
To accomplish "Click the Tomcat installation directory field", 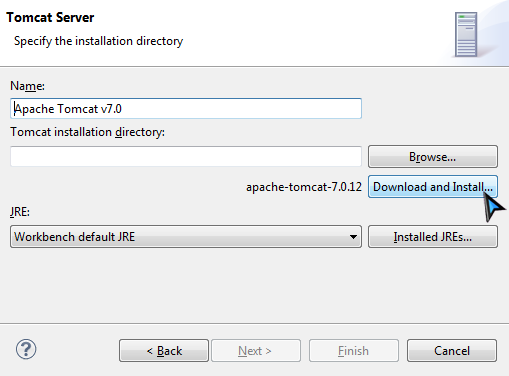I will click(186, 156).
